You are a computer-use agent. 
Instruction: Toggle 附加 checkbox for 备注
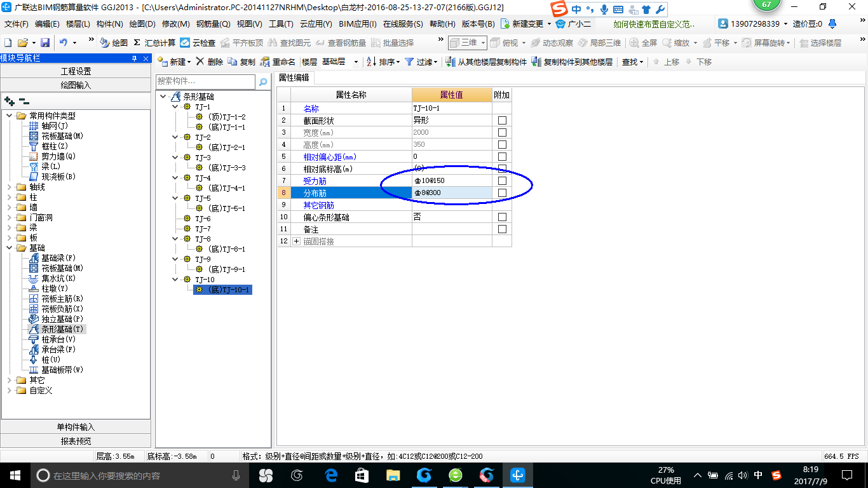point(502,229)
